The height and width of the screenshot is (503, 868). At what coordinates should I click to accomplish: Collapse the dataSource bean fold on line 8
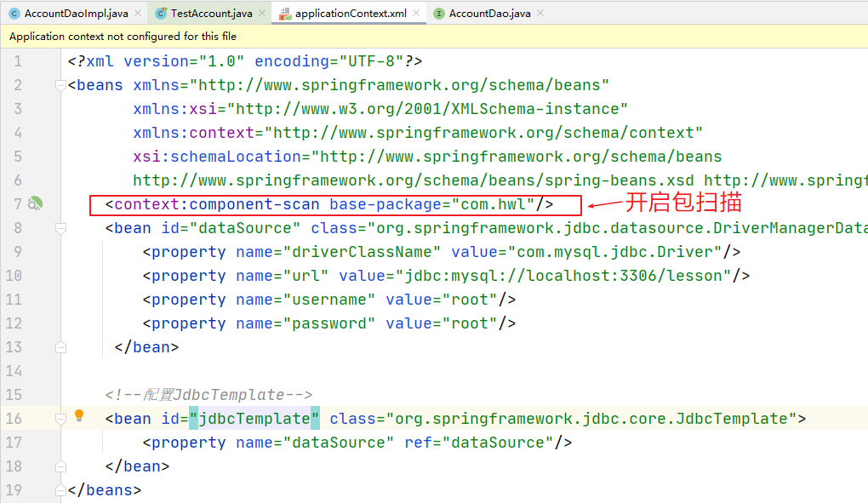click(60, 228)
